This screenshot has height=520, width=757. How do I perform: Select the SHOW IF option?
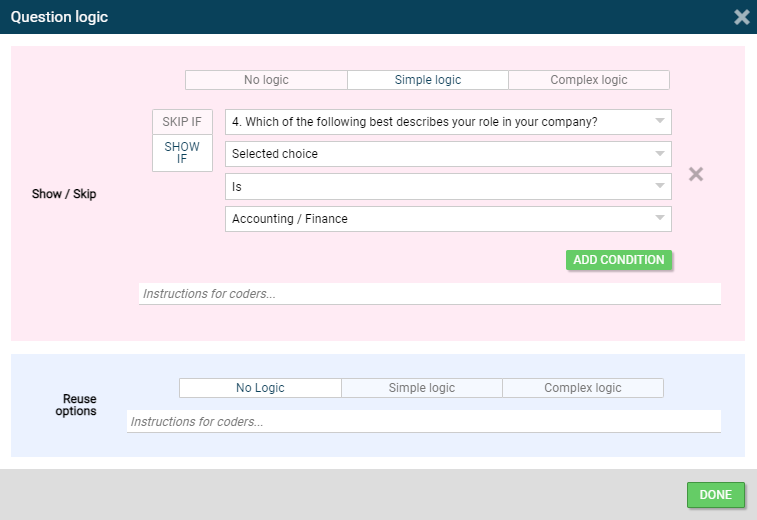point(182,153)
